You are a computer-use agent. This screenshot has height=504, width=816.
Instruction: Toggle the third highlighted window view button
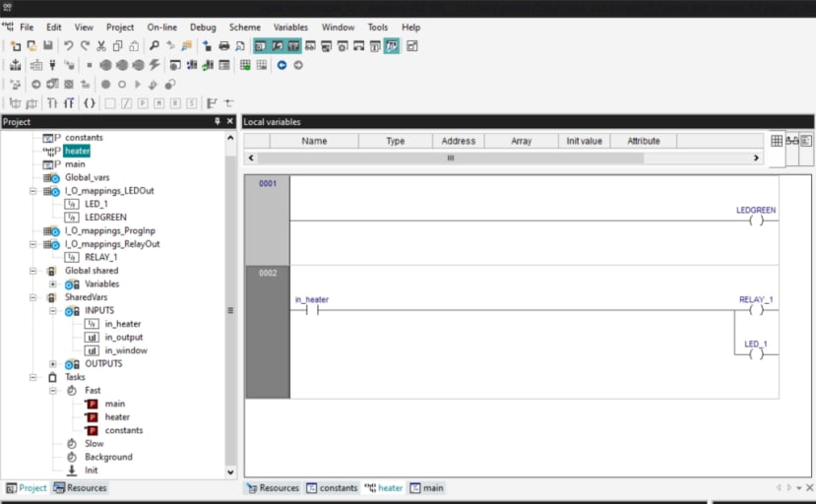(293, 46)
